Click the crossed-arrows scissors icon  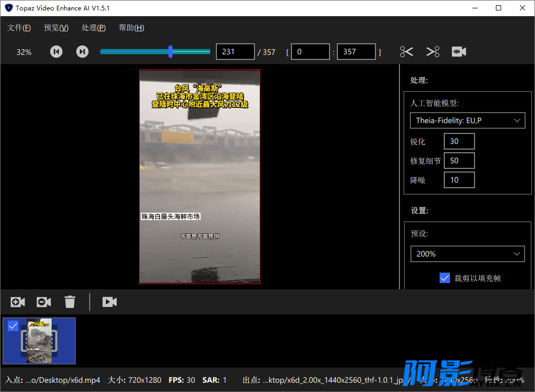coord(433,52)
